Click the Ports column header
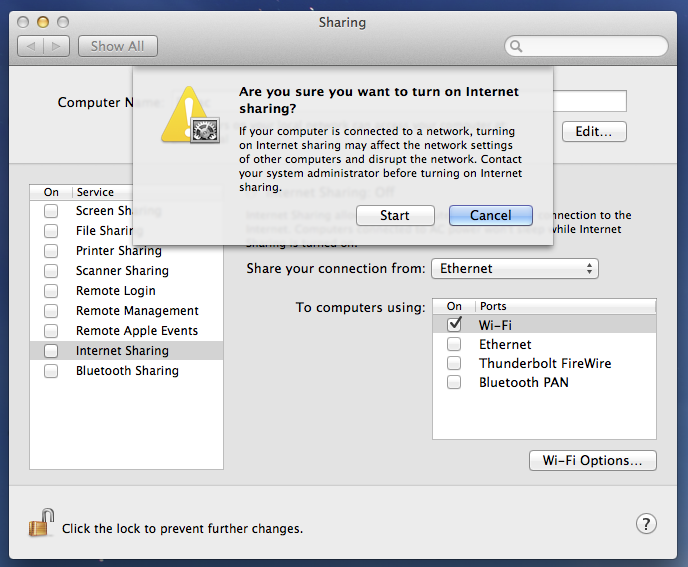Screen dimensions: 688x567 tap(566, 306)
